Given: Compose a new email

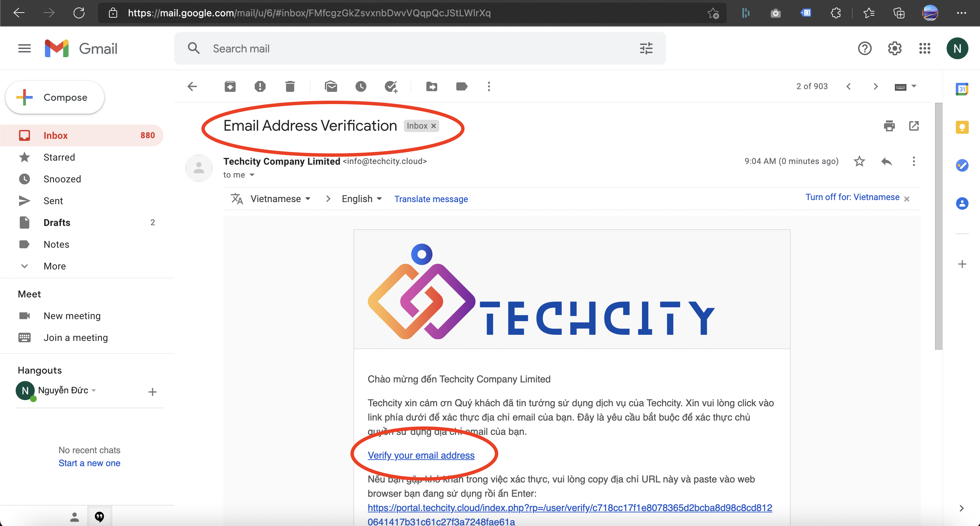Looking at the screenshot, I should click(x=55, y=97).
